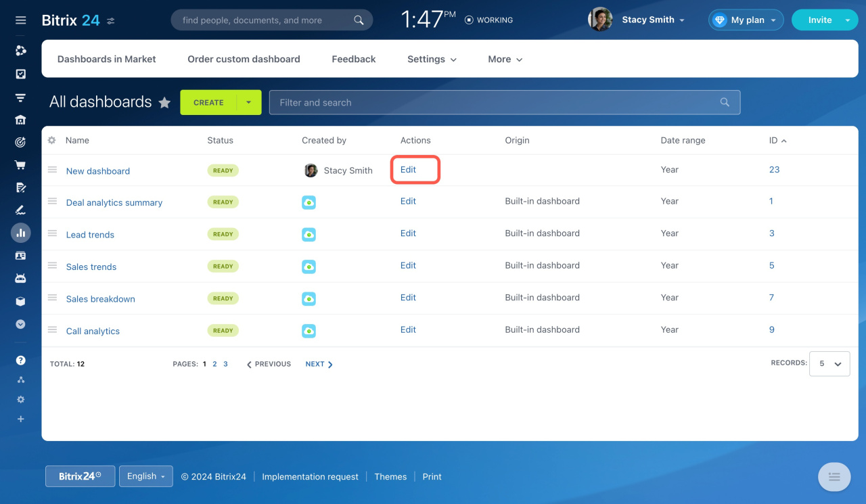Click the gear icon in the table header
866x504 pixels.
coord(51,140)
